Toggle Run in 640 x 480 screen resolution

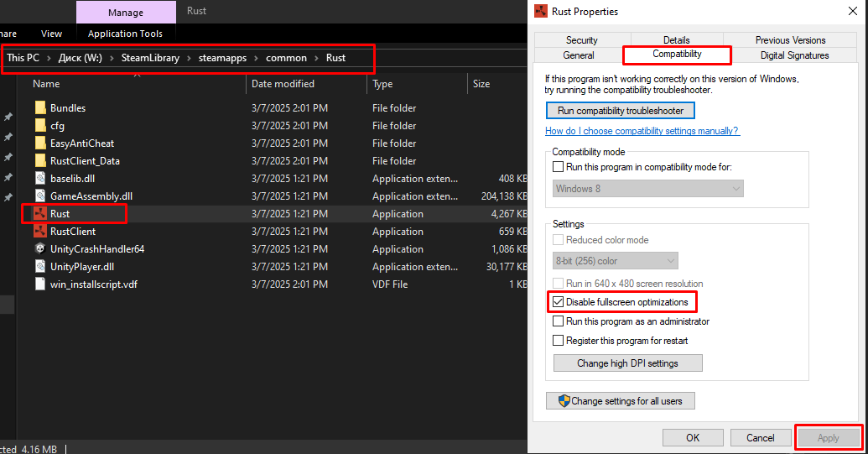[558, 284]
